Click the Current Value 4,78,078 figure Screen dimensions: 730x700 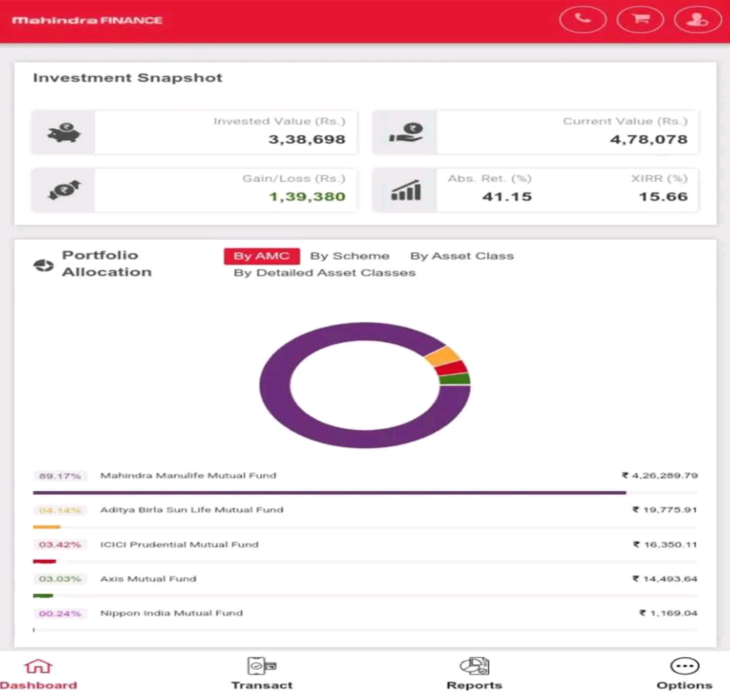[648, 139]
